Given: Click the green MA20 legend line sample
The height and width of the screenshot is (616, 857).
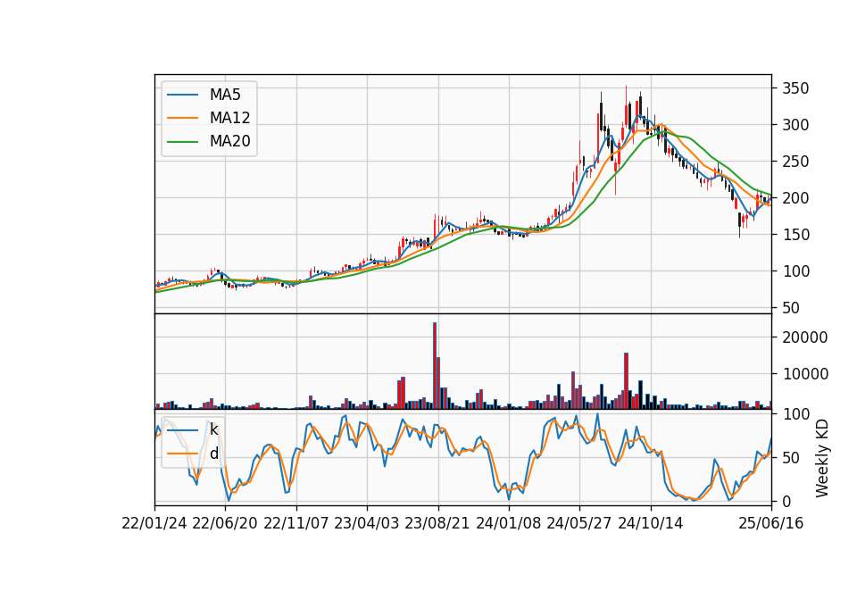Looking at the screenshot, I should point(182,142).
